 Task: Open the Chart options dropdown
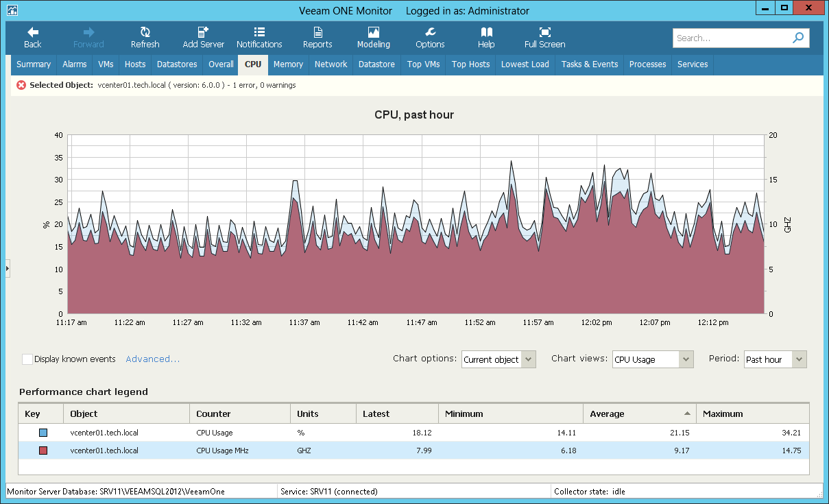tap(498, 359)
